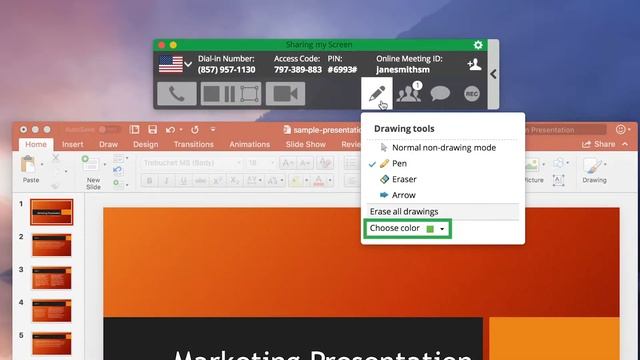This screenshot has width=640, height=360.
Task: Decrease font size button
Action: (304, 163)
